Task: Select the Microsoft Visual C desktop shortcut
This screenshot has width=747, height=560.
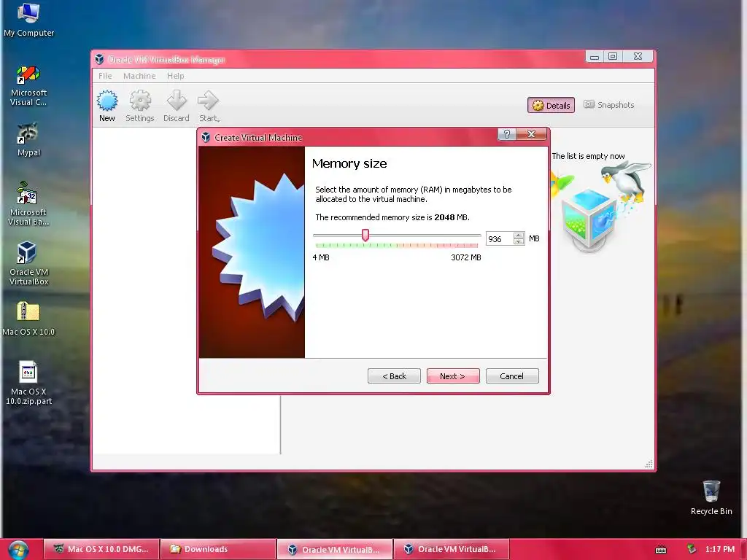Action: [28, 86]
